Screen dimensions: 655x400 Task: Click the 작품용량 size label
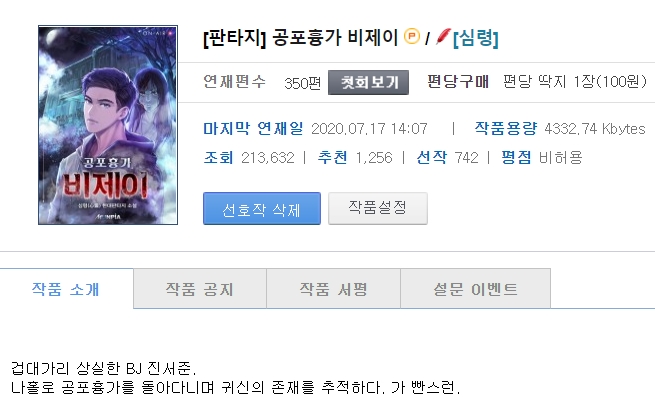pos(505,128)
